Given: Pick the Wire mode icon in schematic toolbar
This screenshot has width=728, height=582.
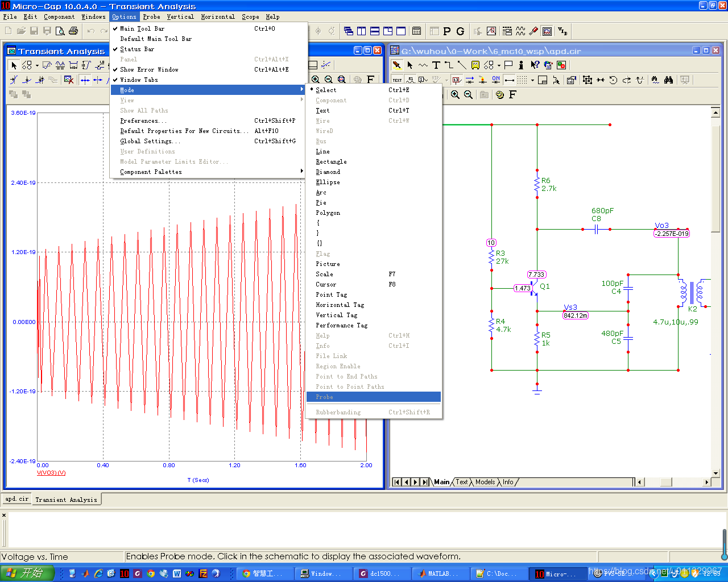Looking at the screenshot, I should pyautogui.click(x=449, y=65).
